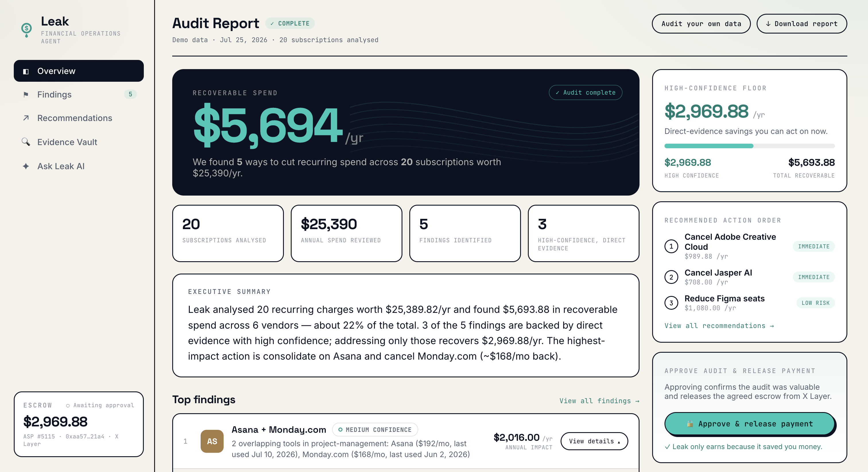Click the Findings Identified stat card
Screen dimensions: 868x472
tap(465, 233)
